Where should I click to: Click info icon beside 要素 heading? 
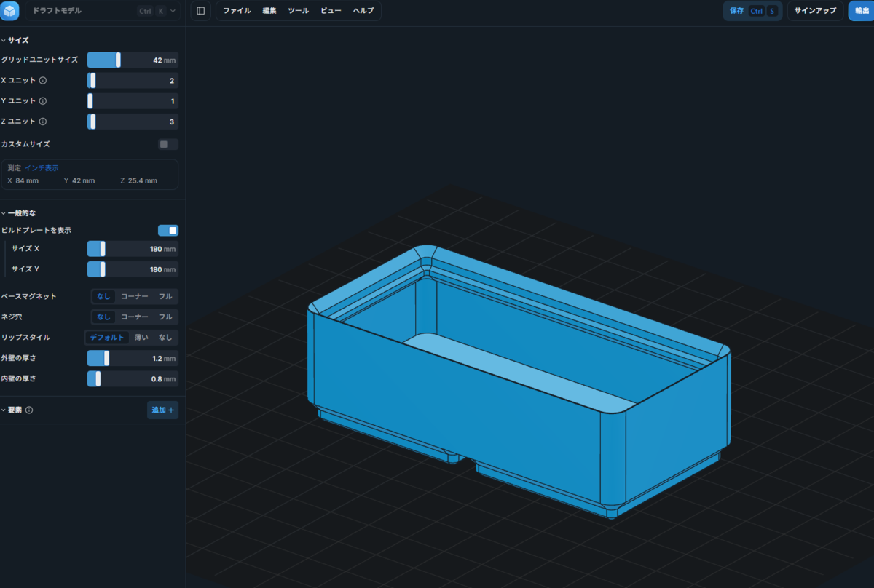[x=29, y=410]
